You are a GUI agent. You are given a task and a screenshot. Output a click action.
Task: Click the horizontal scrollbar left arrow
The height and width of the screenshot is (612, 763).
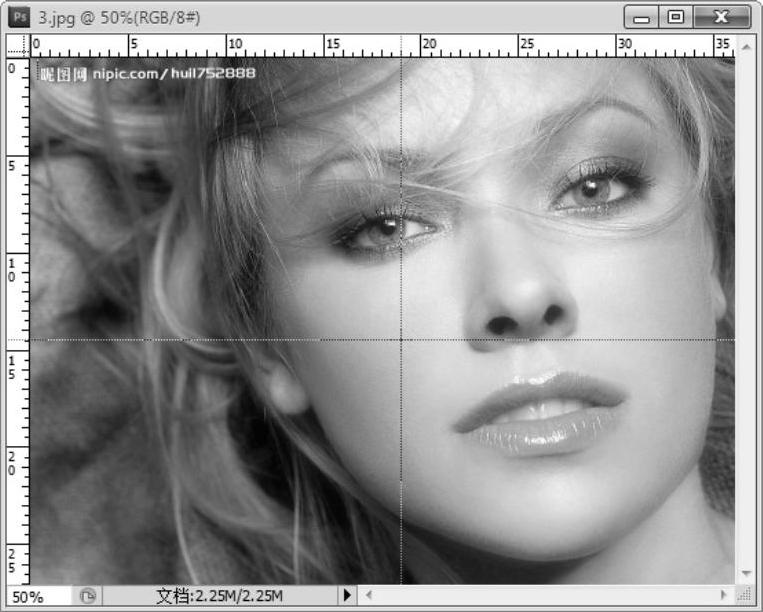[x=369, y=596]
